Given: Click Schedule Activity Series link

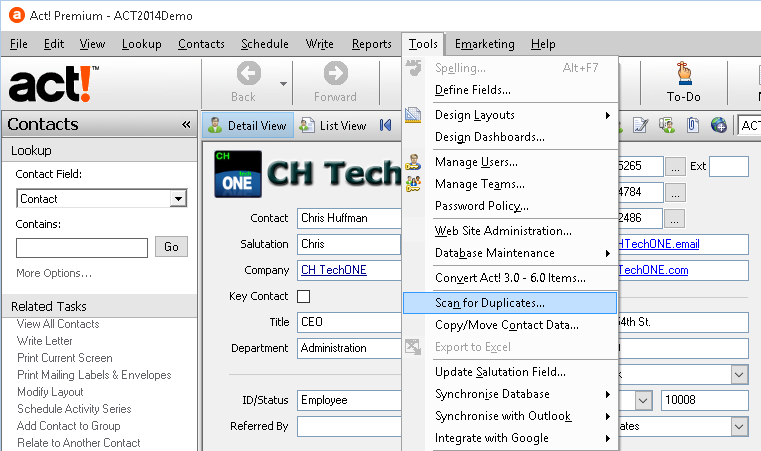Looking at the screenshot, I should pos(74,409).
